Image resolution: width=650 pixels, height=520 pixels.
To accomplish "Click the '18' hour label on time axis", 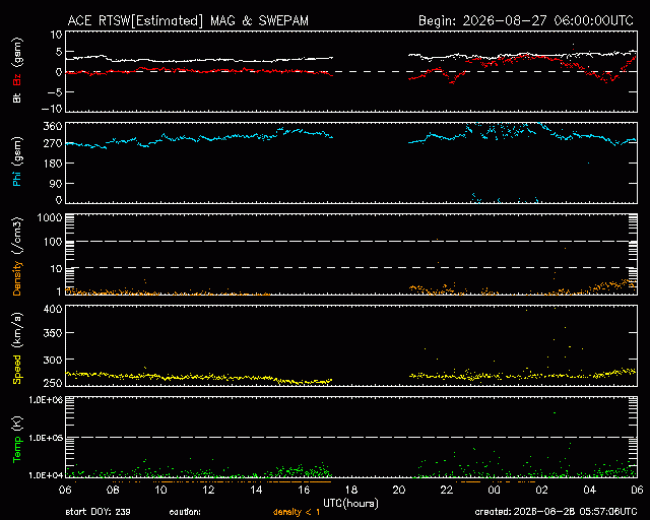I will 352,490.
